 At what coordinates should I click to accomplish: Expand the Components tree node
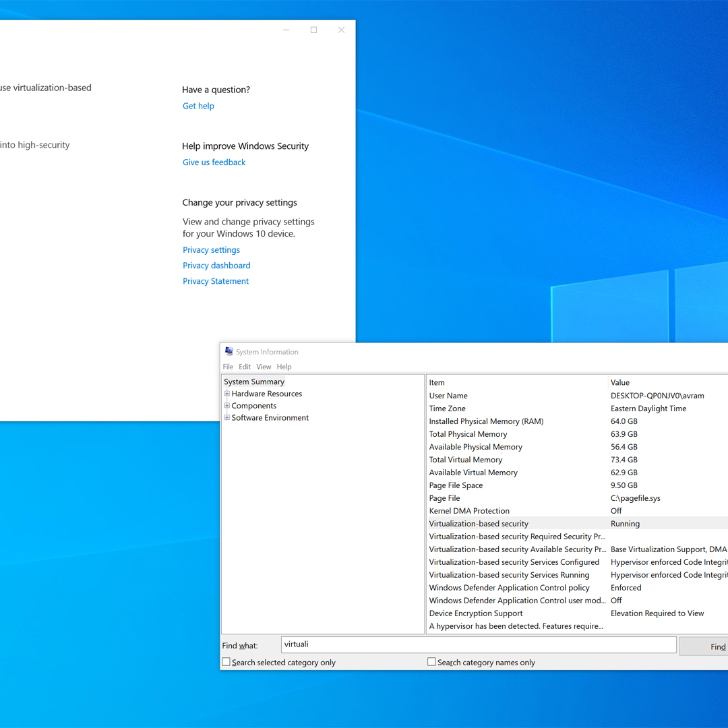(x=227, y=405)
